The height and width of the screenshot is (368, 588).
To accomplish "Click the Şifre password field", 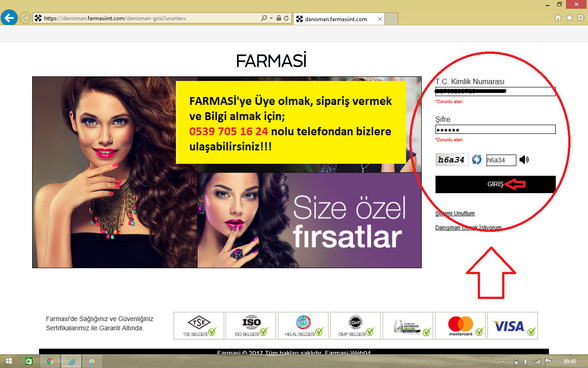I will pyautogui.click(x=496, y=129).
